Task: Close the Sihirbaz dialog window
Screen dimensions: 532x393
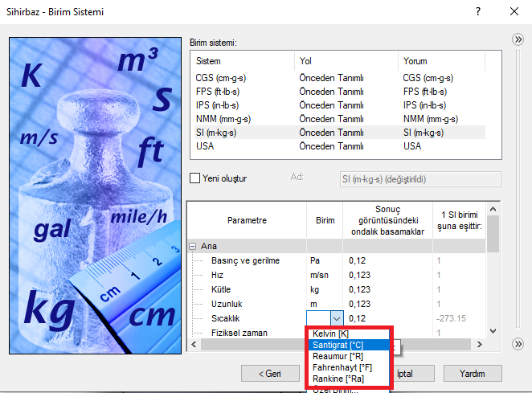Action: pyautogui.click(x=514, y=12)
